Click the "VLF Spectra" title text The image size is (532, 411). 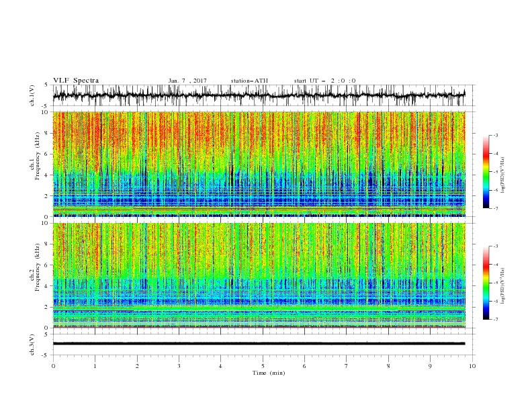(x=76, y=81)
